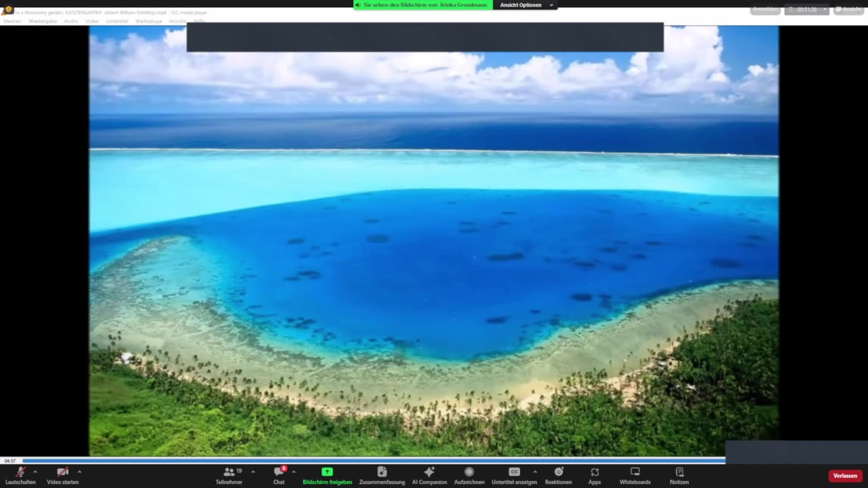
Task: Click Bildschirm freigeben share screen
Action: [327, 476]
